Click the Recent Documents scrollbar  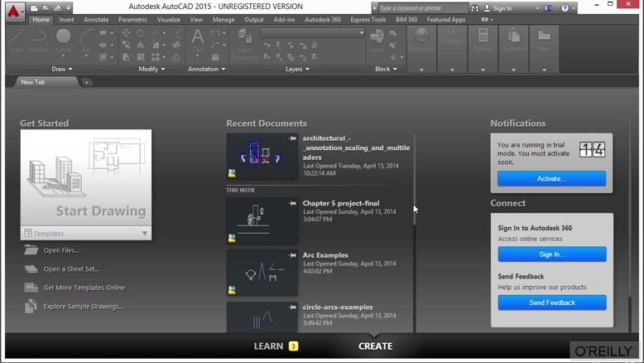point(415,179)
